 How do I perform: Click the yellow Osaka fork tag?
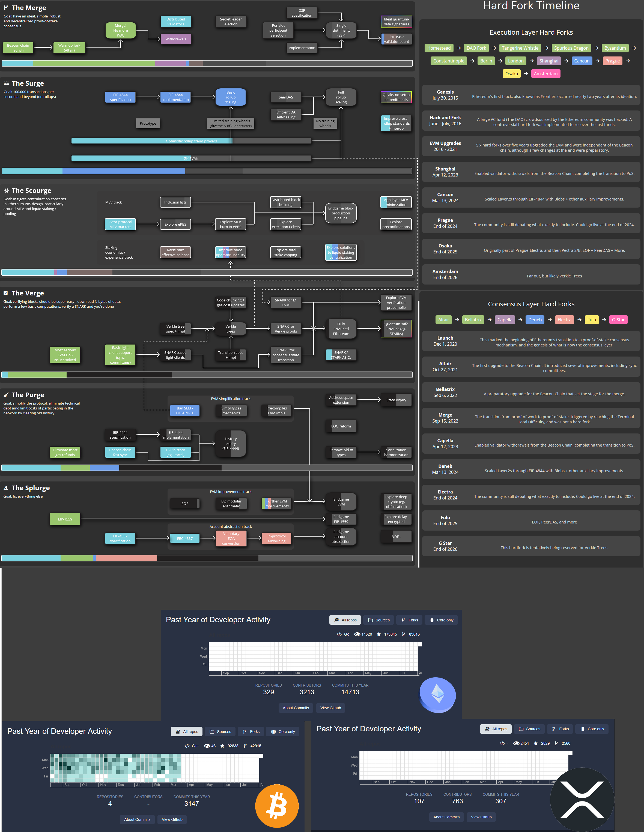click(x=511, y=74)
